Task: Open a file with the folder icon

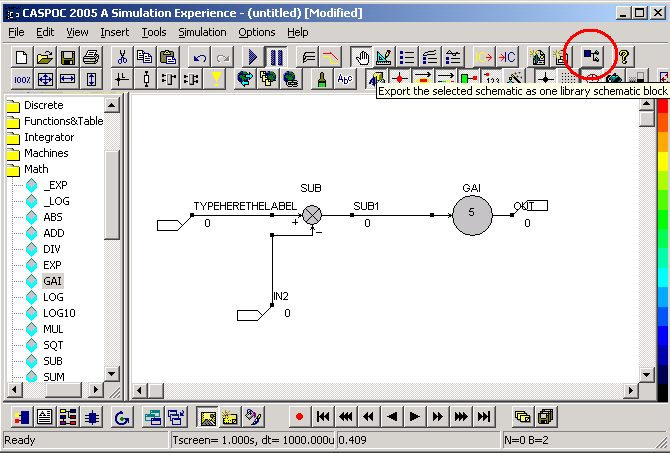Action: point(45,57)
